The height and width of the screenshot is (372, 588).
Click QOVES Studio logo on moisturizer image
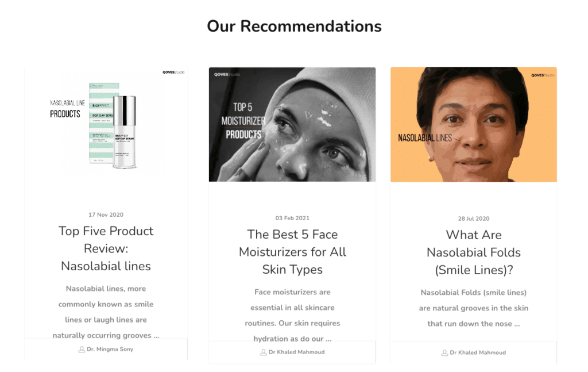pos(227,74)
